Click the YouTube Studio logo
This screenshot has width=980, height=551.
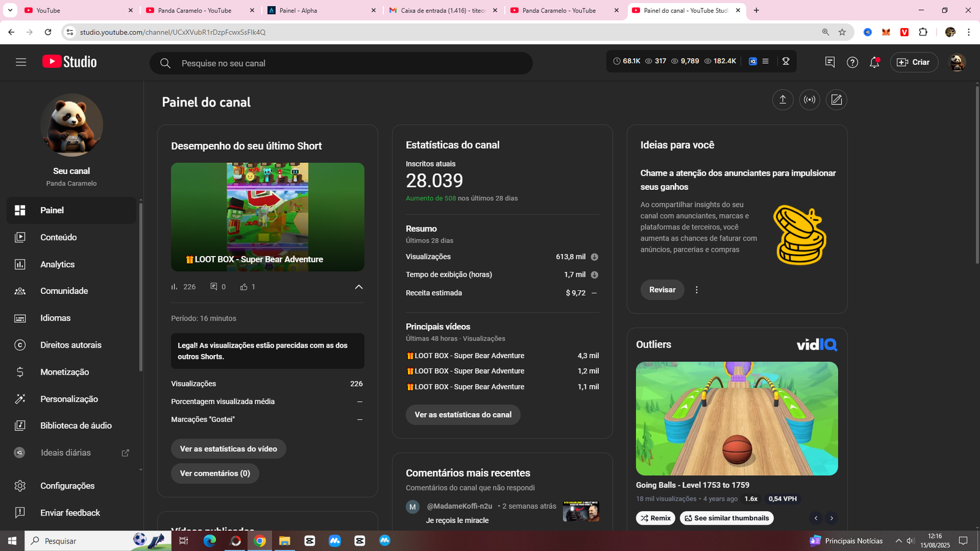click(69, 62)
